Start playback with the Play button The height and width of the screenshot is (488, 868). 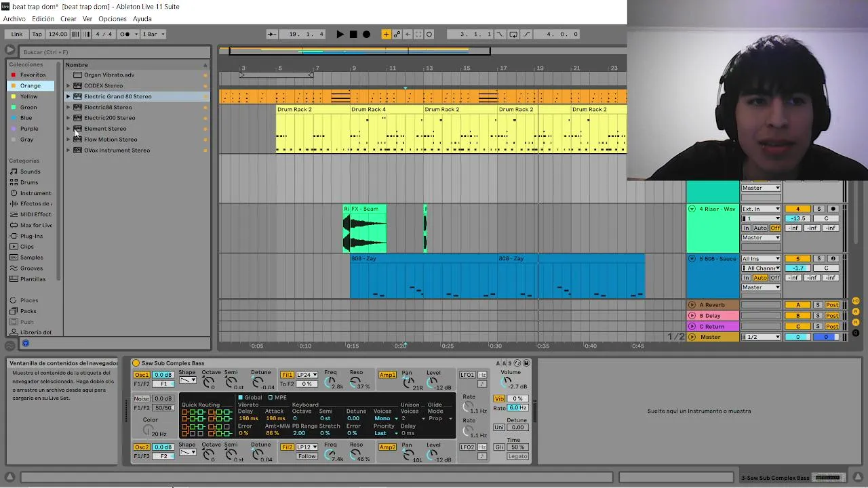click(340, 34)
